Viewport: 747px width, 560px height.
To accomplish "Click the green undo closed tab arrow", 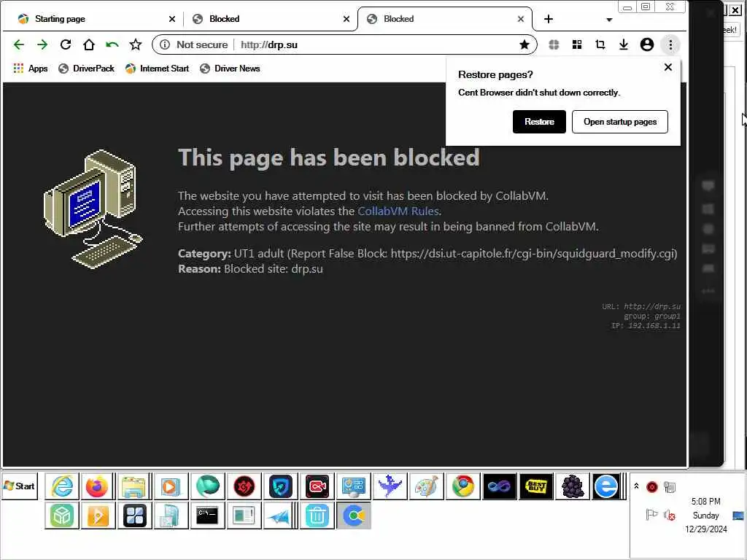I will [112, 44].
